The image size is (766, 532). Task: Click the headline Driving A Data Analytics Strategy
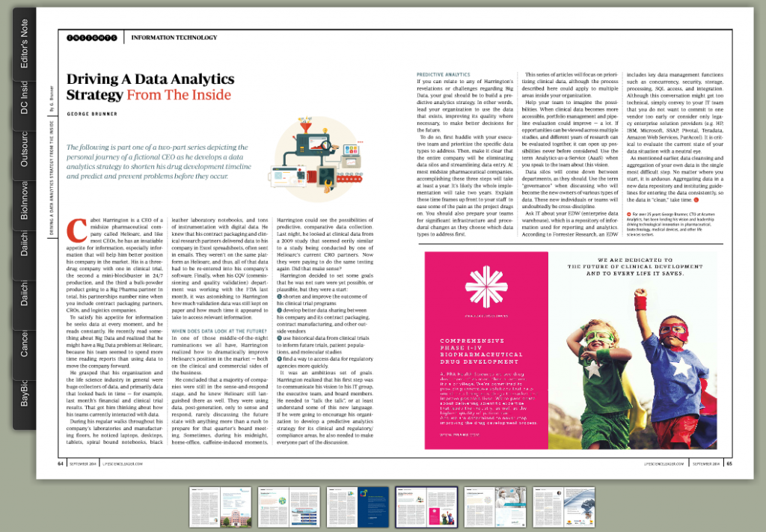point(150,86)
